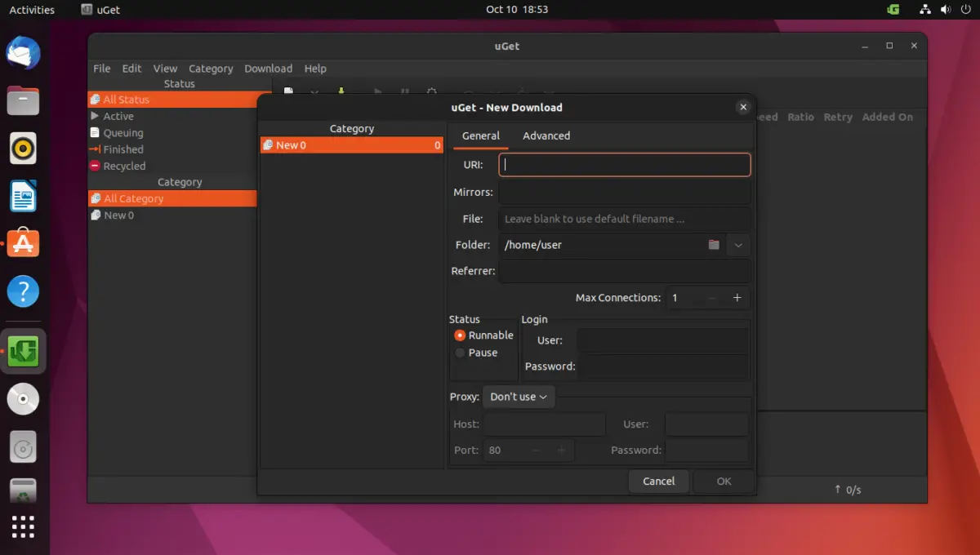This screenshot has width=980, height=555.
Task: Open the Proxy "Don't use" dropdown
Action: (519, 397)
